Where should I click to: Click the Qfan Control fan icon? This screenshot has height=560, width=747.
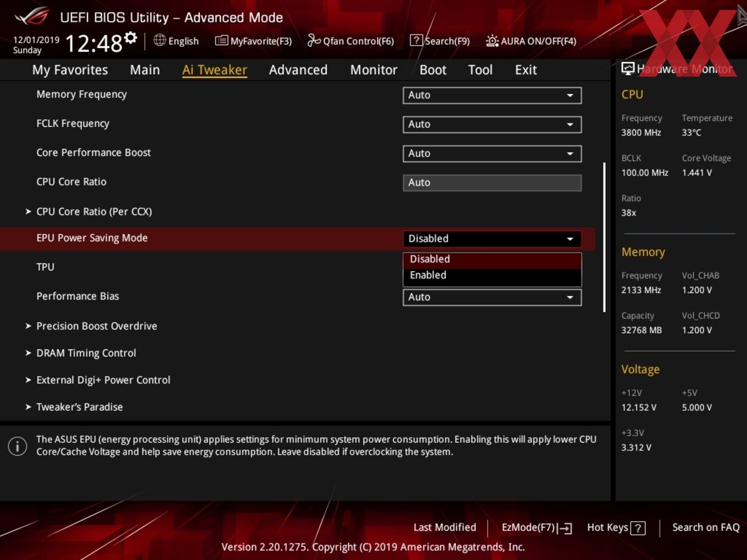point(314,40)
